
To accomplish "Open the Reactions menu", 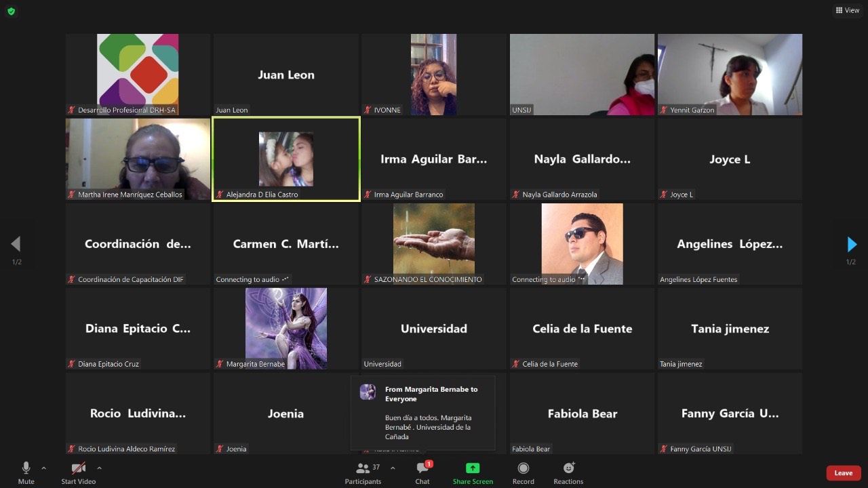I will pyautogui.click(x=568, y=468).
